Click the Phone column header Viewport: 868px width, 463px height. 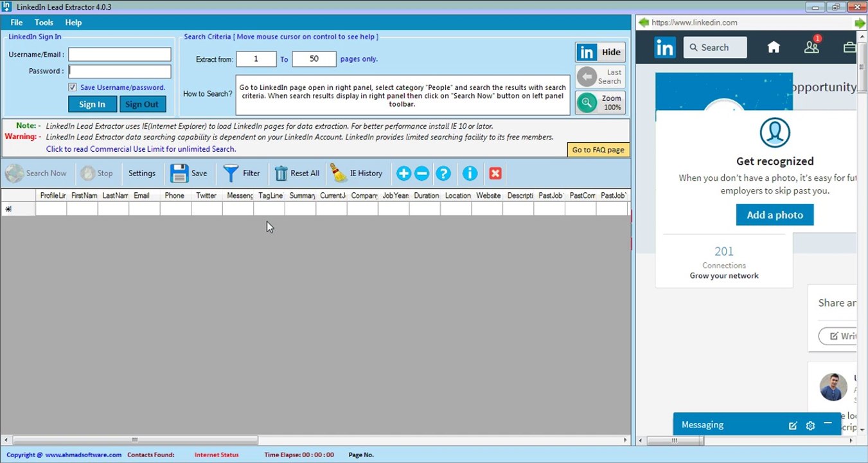[x=174, y=195]
